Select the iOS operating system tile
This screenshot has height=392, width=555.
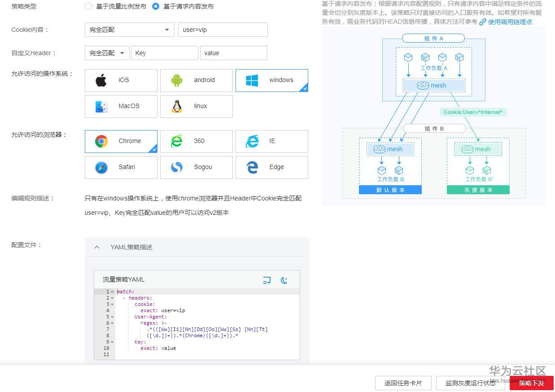coord(121,80)
